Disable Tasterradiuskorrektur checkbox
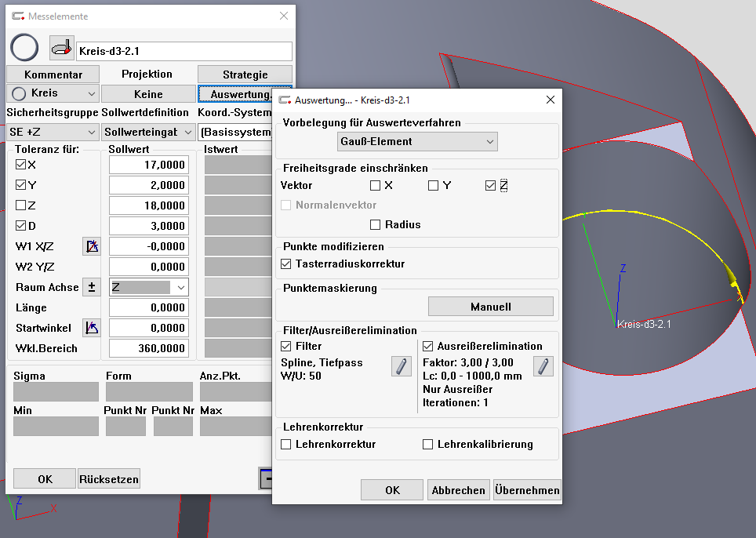This screenshot has width=756, height=538. (286, 264)
